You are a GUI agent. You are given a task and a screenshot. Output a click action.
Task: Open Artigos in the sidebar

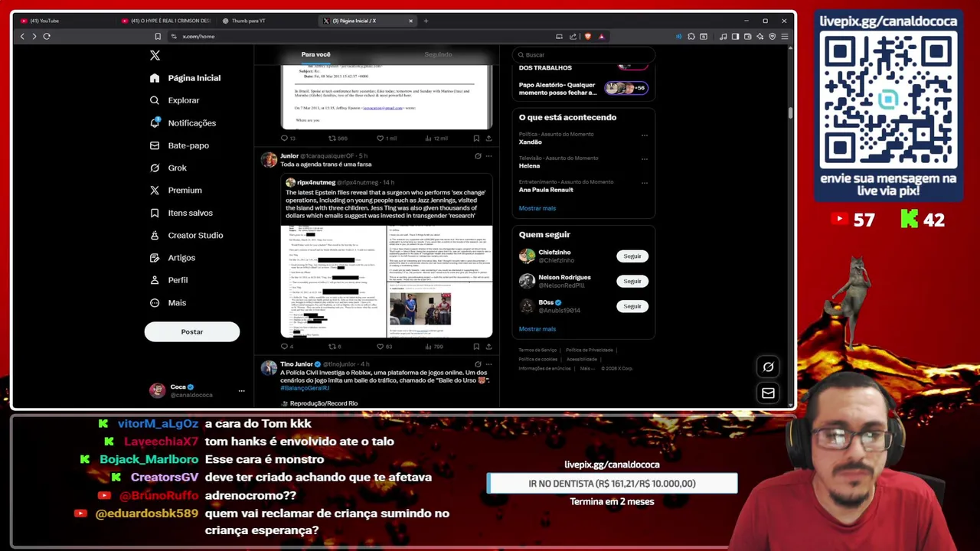click(x=173, y=258)
